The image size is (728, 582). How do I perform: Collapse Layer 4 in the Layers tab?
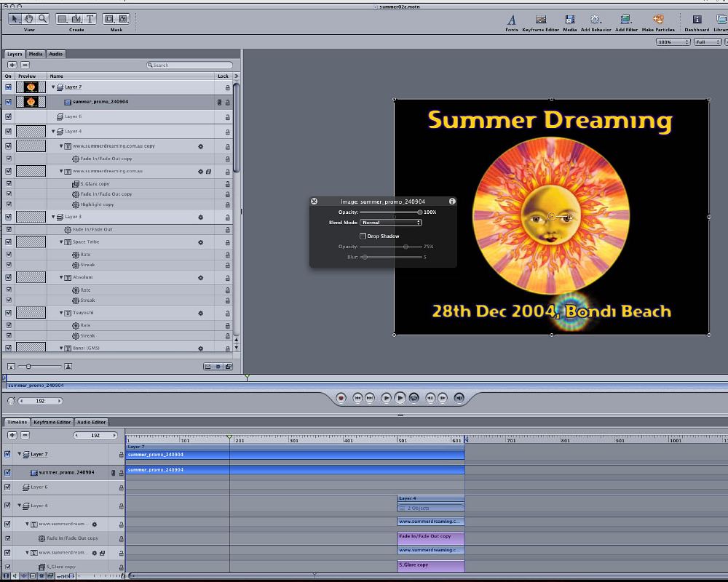click(x=53, y=132)
